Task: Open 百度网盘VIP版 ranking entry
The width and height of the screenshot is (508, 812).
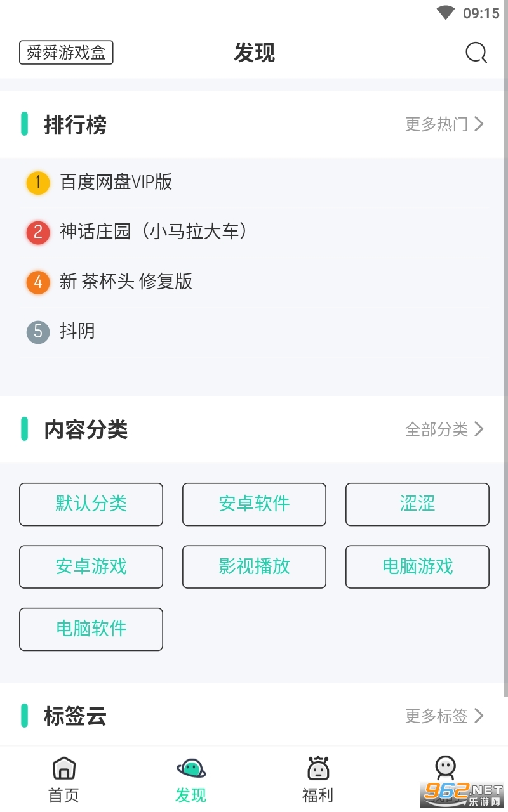Action: pyautogui.click(x=116, y=182)
